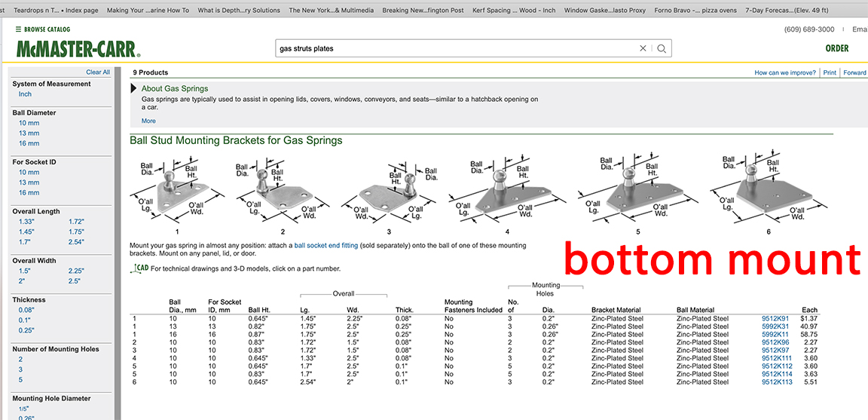Image resolution: width=868 pixels, height=420 pixels.
Task: Open the Browse Catalog hamburger menu
Action: pyautogui.click(x=43, y=29)
